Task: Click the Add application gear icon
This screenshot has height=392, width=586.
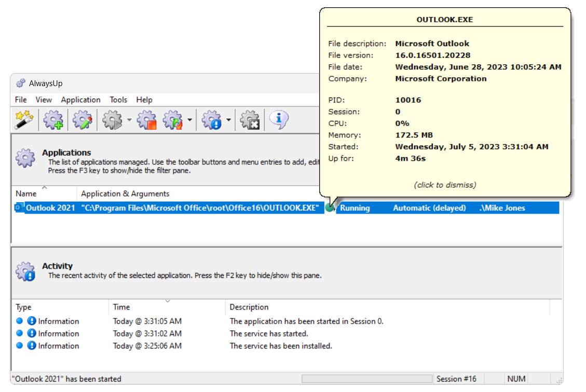Action: click(x=53, y=120)
